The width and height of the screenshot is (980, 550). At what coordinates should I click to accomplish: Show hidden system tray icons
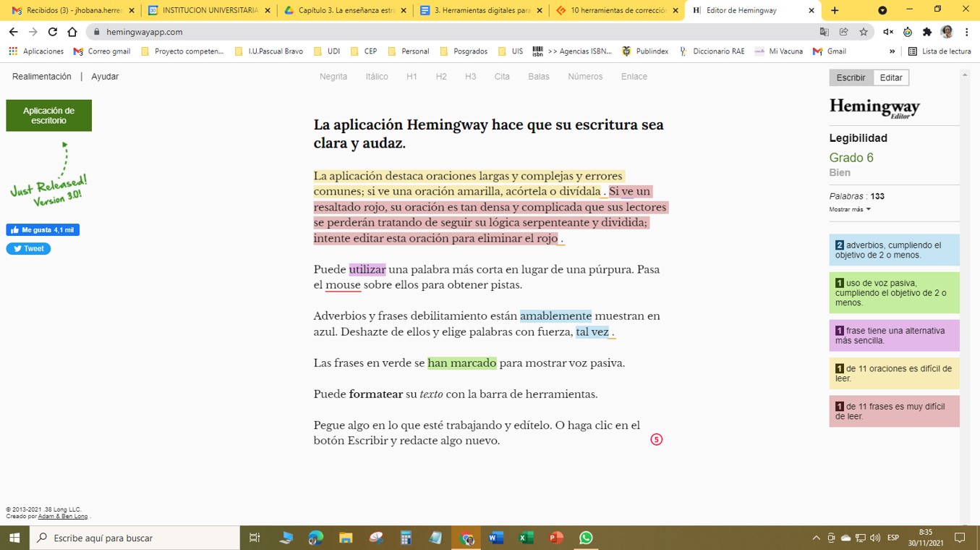[x=816, y=538]
